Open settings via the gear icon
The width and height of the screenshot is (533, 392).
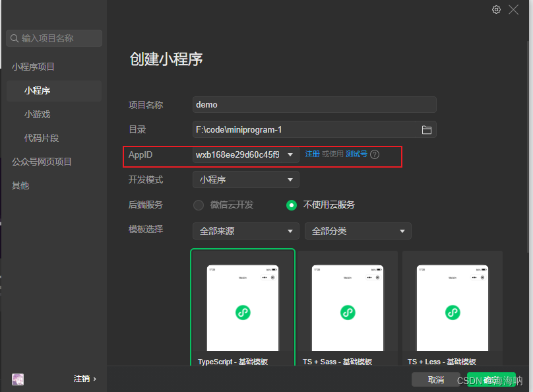(x=496, y=9)
